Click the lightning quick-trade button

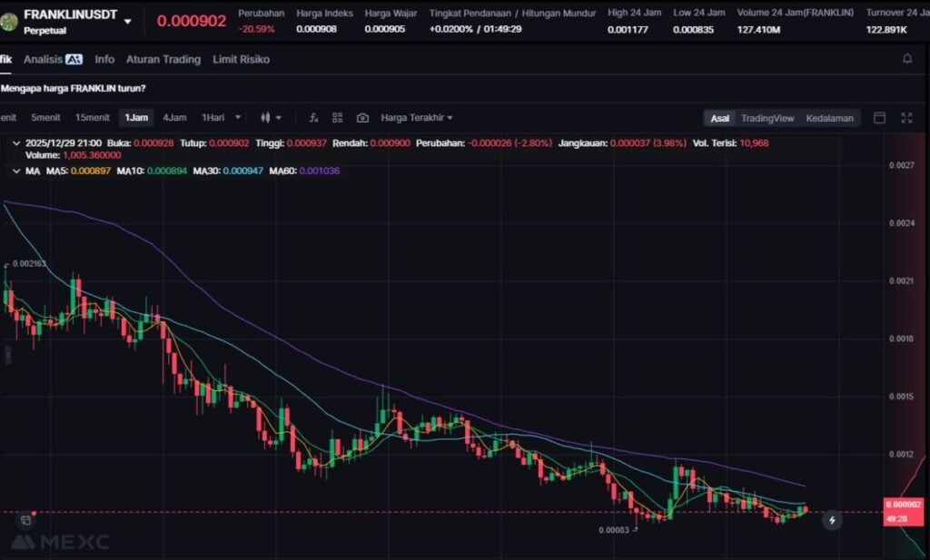click(832, 521)
